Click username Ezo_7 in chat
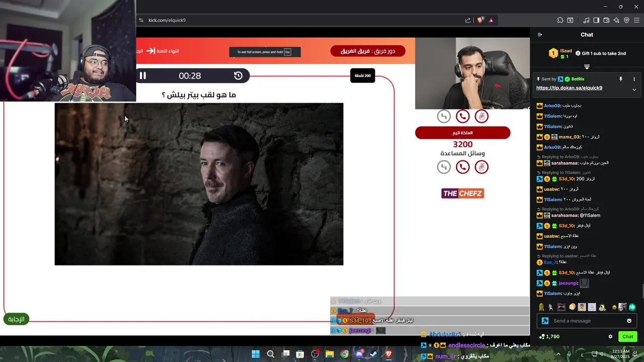Viewport: 644px width, 362px height. coord(550,262)
